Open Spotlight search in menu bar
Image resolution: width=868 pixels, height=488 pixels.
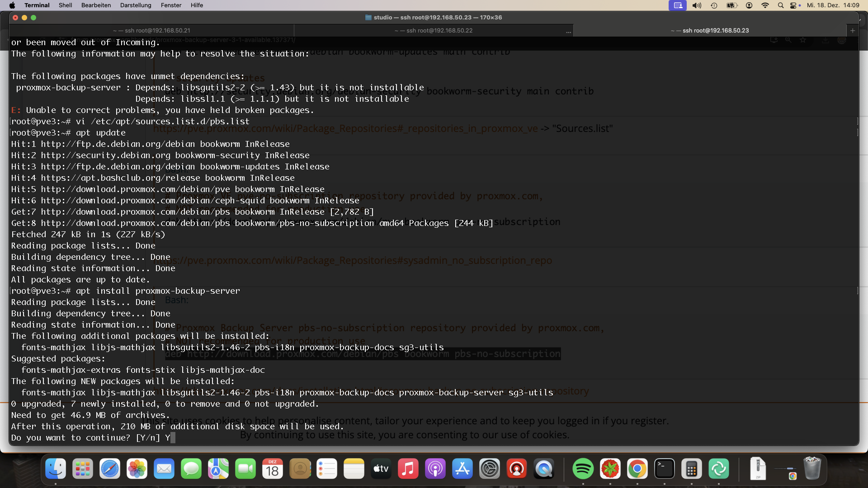(780, 5)
